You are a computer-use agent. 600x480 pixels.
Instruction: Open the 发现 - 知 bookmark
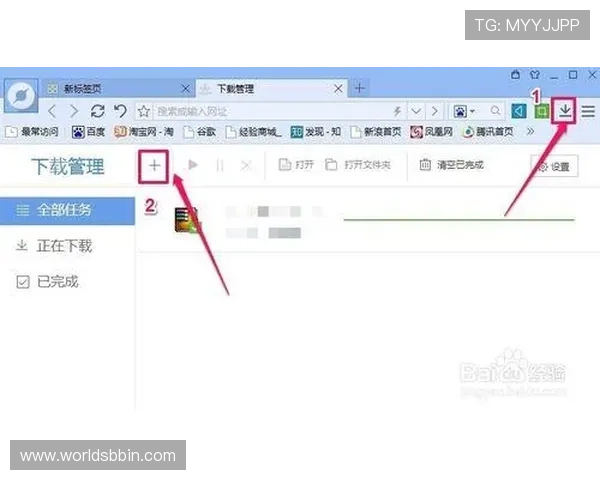316,132
